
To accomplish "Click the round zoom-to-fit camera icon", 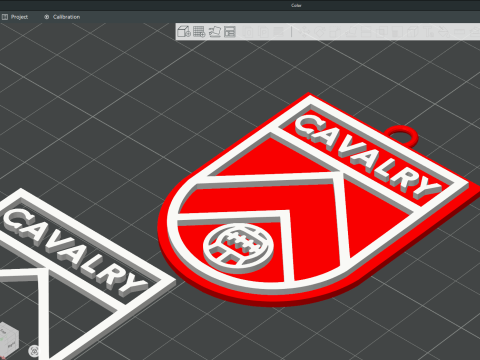I will pos(34,351).
